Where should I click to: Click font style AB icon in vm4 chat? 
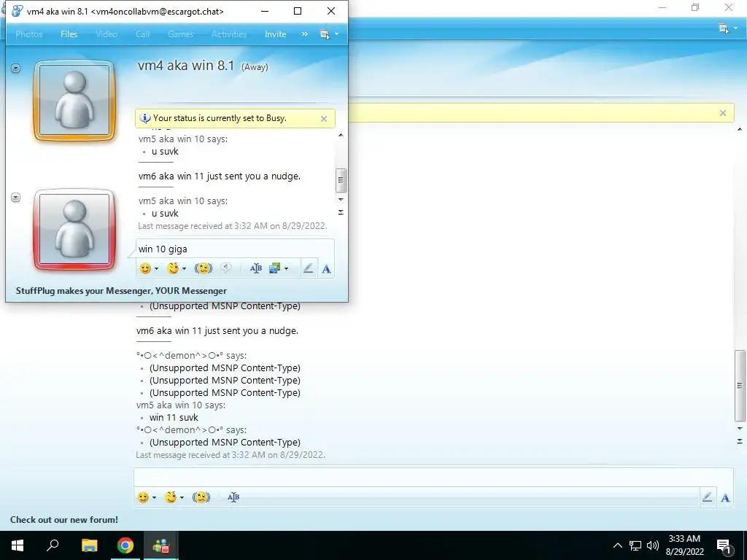(x=256, y=268)
